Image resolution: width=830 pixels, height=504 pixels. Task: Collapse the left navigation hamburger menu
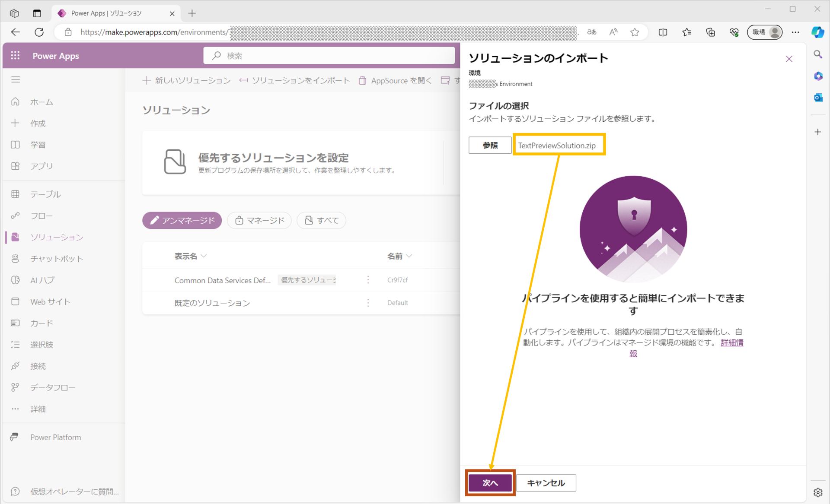16,79
